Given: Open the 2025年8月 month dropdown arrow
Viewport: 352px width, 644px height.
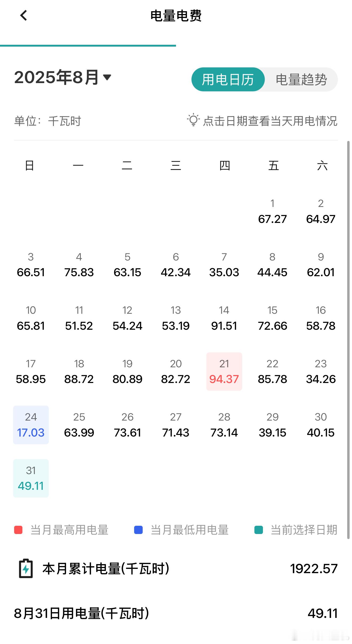Looking at the screenshot, I should 107,78.
